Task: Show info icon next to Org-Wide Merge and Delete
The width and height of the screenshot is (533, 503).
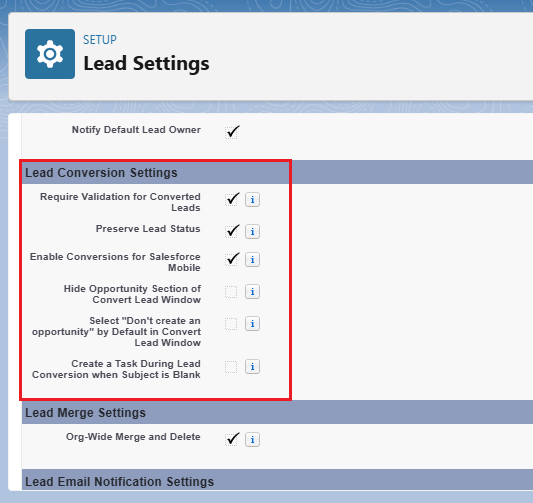Action: pos(252,439)
